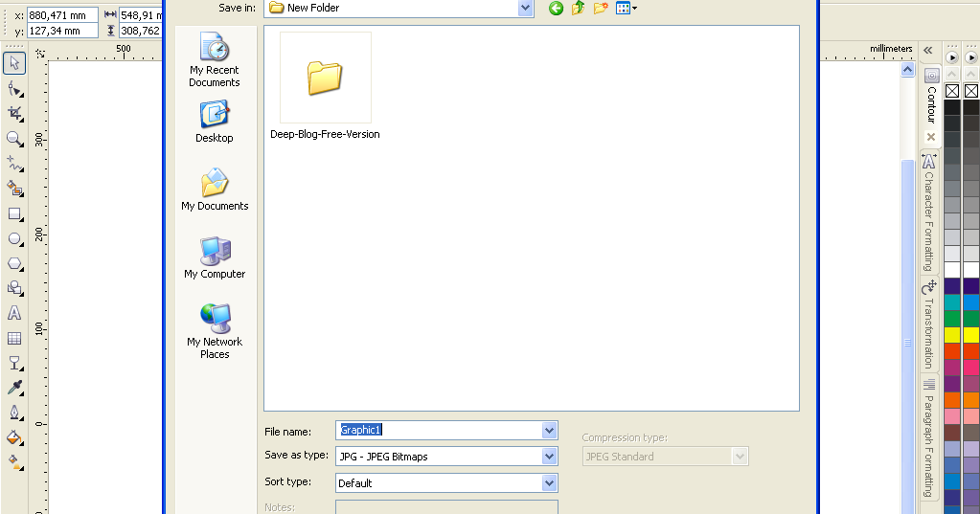This screenshot has width=980, height=514.
Task: Pick the cyan swatch in first palette
Action: [952, 302]
